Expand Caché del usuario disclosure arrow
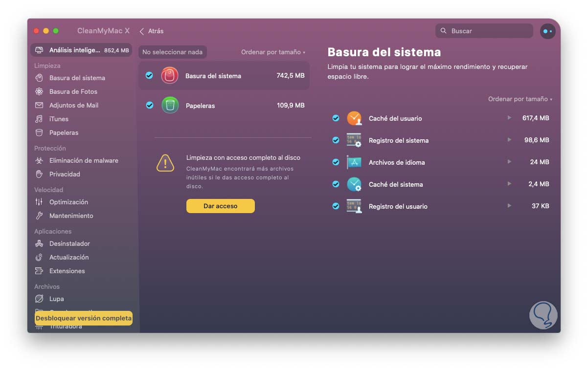Screen dimensions: 588x369 [x=509, y=118]
